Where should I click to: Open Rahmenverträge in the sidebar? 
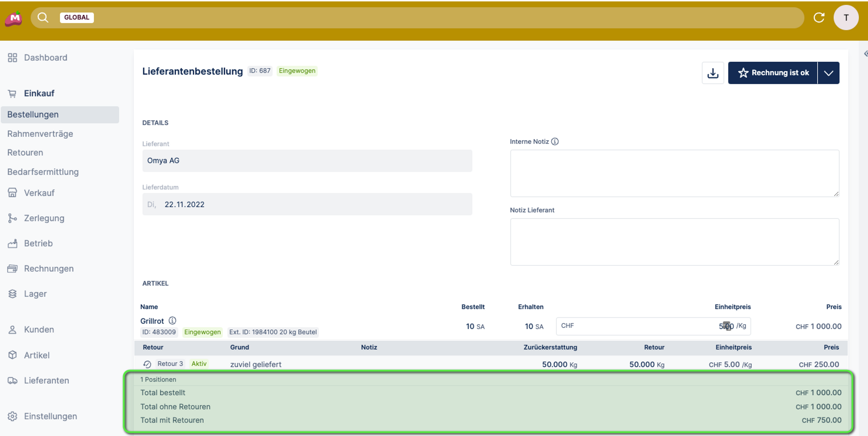(x=40, y=134)
